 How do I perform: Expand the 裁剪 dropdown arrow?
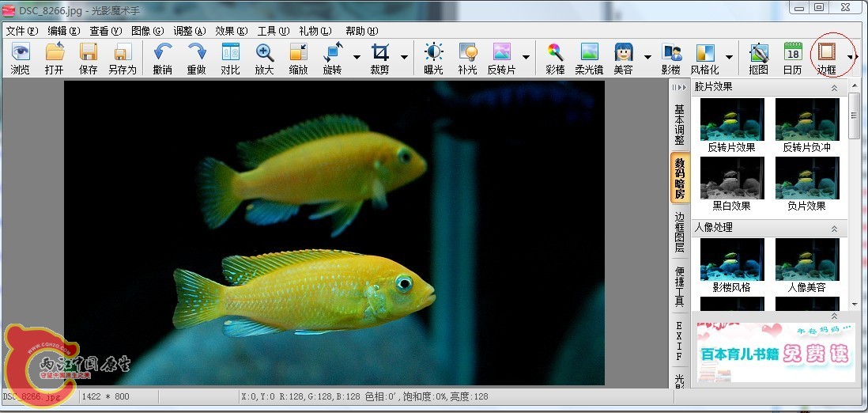click(404, 57)
